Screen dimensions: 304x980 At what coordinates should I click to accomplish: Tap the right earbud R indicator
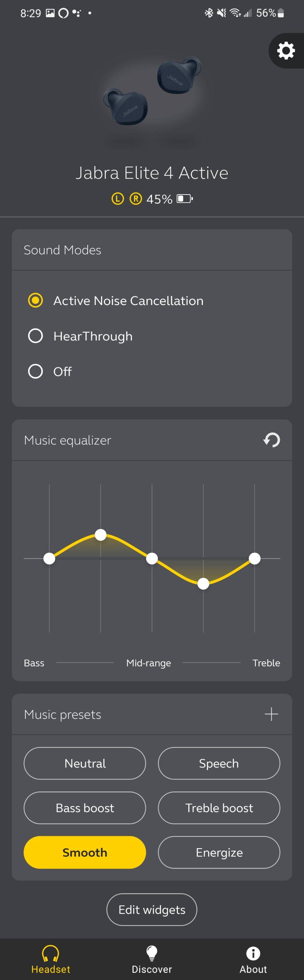[x=136, y=199]
